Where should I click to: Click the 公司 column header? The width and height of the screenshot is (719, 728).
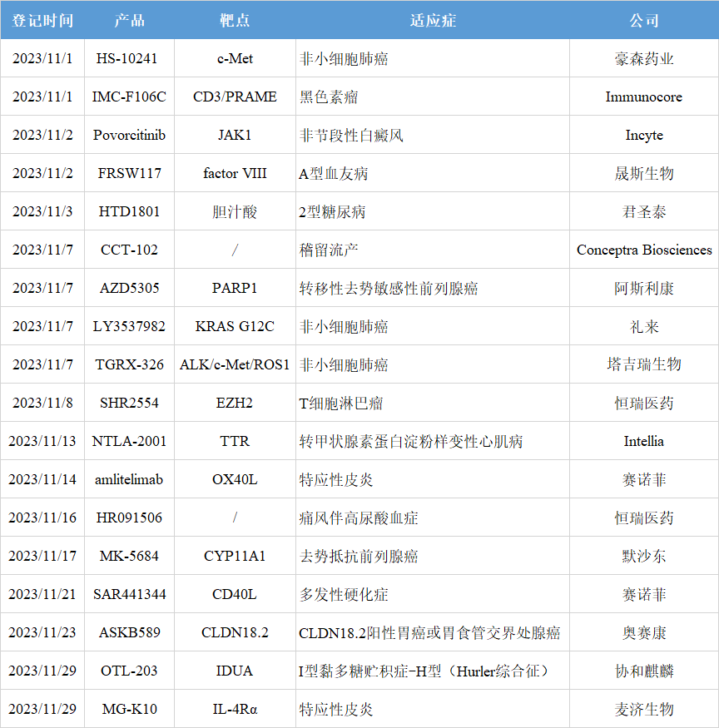pyautogui.click(x=644, y=20)
